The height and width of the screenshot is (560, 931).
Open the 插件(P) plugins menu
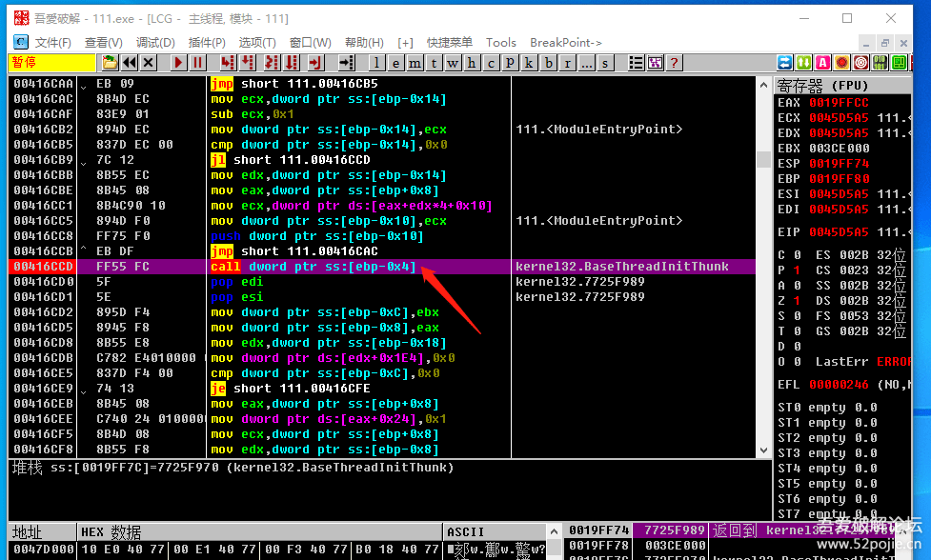point(207,42)
